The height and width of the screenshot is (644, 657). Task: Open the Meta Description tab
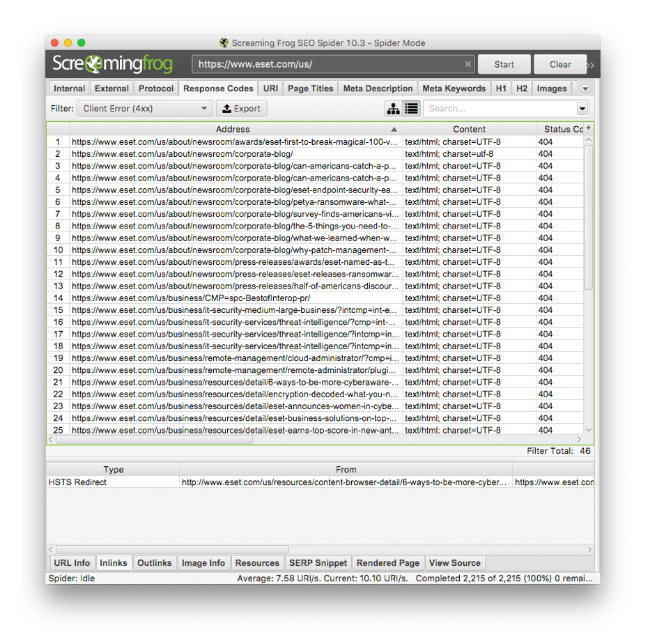click(378, 89)
